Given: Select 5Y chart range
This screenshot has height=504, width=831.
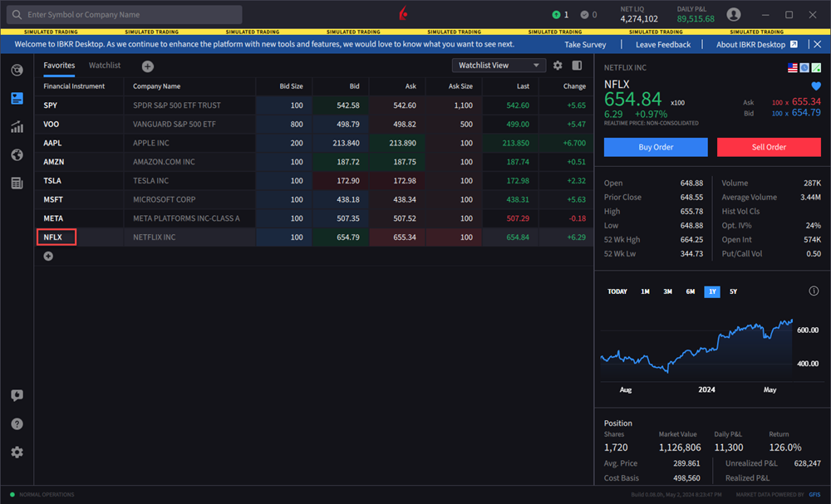Looking at the screenshot, I should 734,291.
